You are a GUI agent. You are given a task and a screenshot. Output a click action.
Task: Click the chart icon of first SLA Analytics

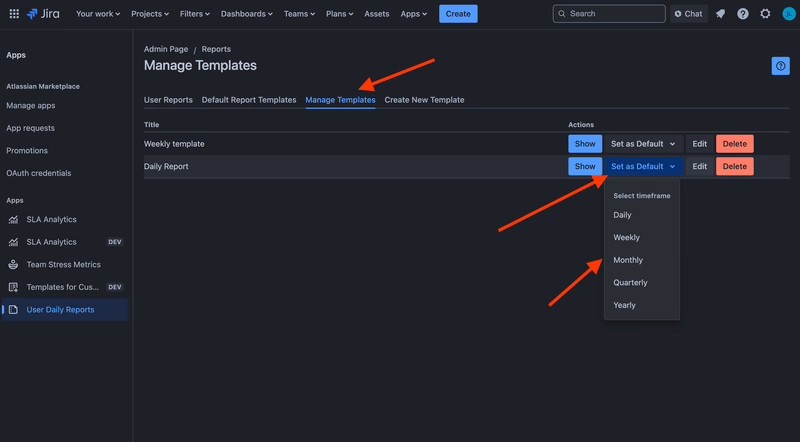[13, 219]
